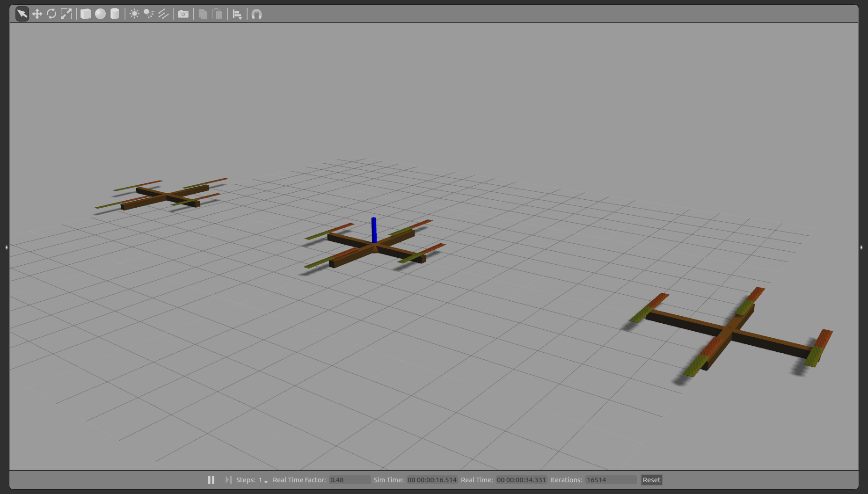Viewport: 868px width, 494px height.
Task: Select the scale mode tool
Action: coord(66,14)
